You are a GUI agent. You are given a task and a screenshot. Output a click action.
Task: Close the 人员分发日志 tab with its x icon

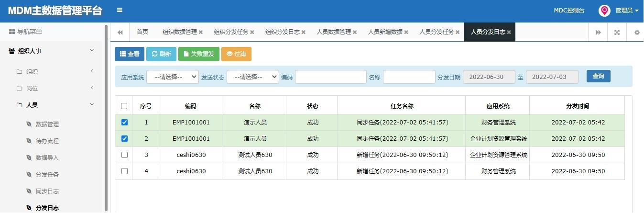pyautogui.click(x=509, y=32)
